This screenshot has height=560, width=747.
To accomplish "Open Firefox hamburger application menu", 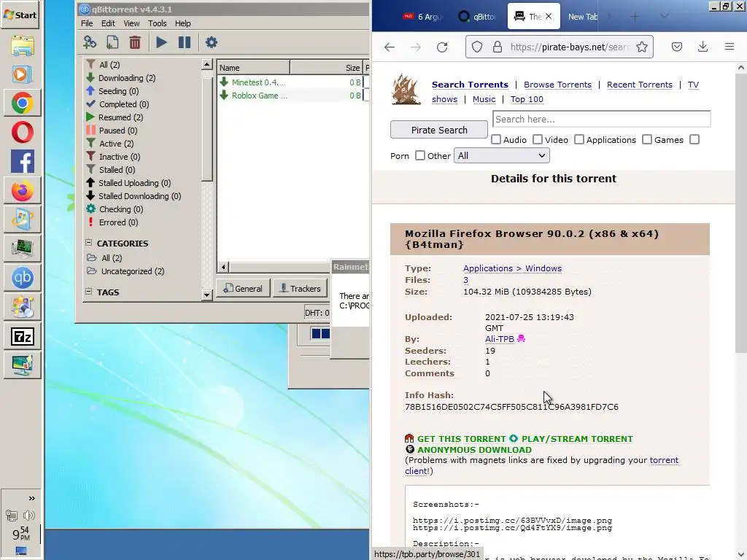I will click(x=729, y=47).
